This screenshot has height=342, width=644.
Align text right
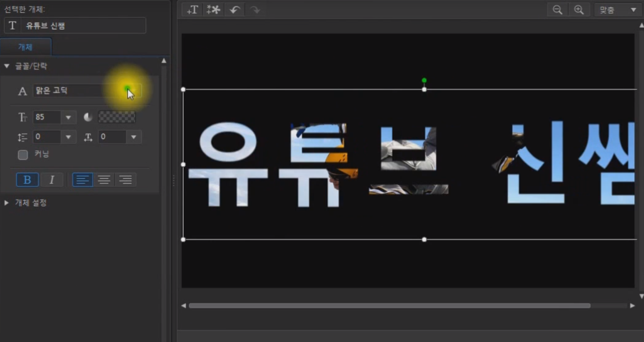pos(125,180)
